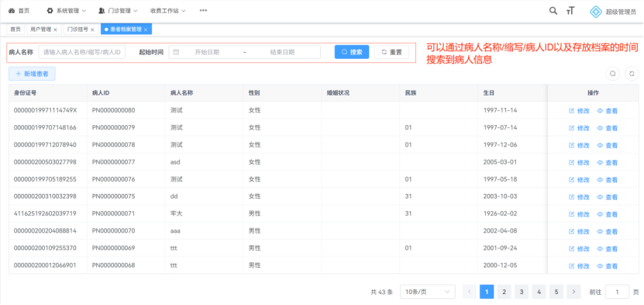Edit patient PN0000000070 via 修改

(x=579, y=232)
